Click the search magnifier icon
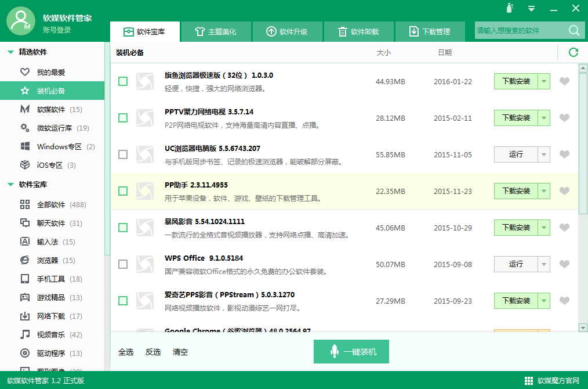The width and height of the screenshot is (588, 389). (x=573, y=30)
